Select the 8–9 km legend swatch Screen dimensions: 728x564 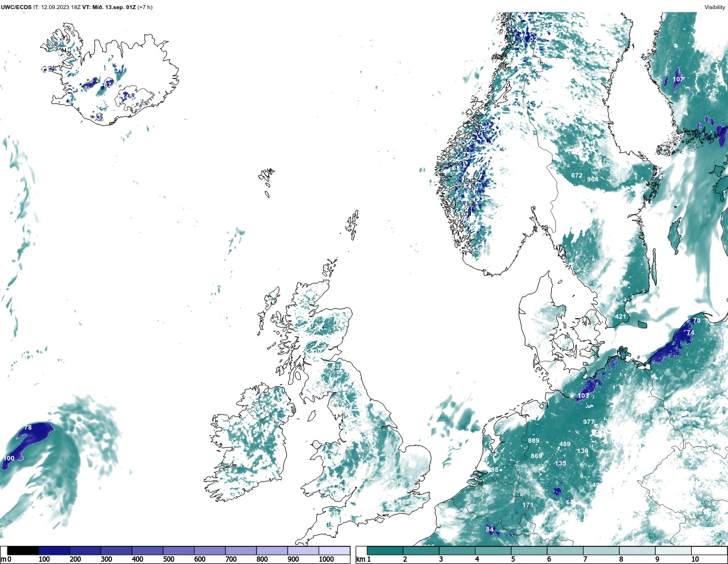click(x=637, y=550)
